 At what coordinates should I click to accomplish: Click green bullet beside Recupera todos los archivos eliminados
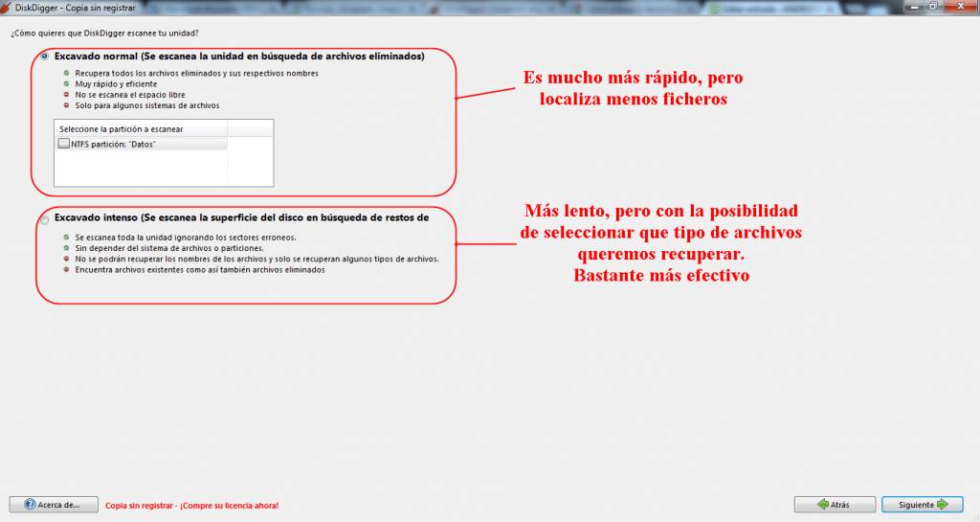click(66, 73)
